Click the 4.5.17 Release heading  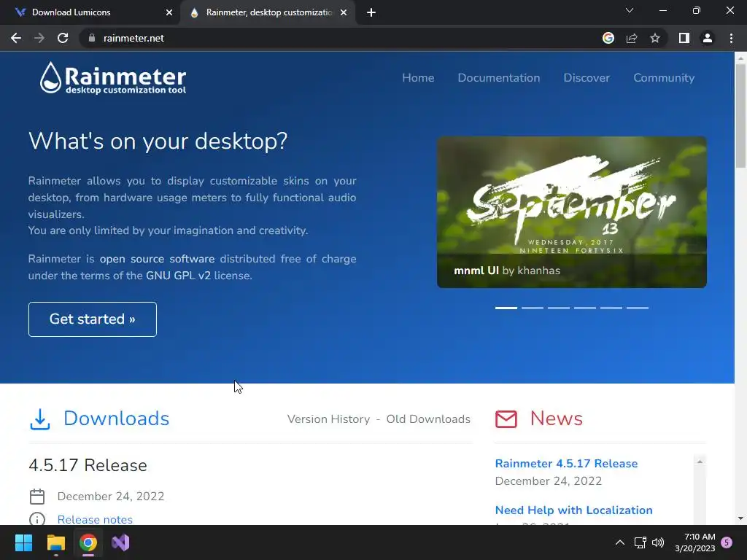click(x=88, y=465)
